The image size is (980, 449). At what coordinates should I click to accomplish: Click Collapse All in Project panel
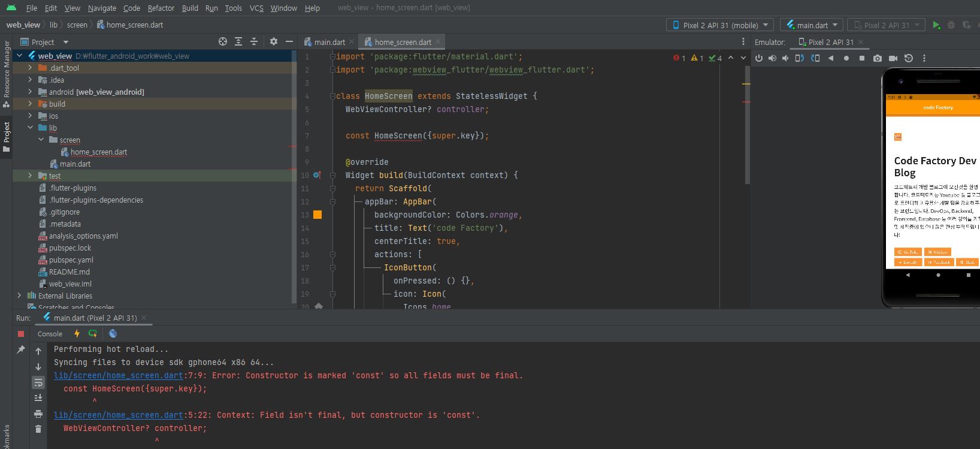[254, 41]
